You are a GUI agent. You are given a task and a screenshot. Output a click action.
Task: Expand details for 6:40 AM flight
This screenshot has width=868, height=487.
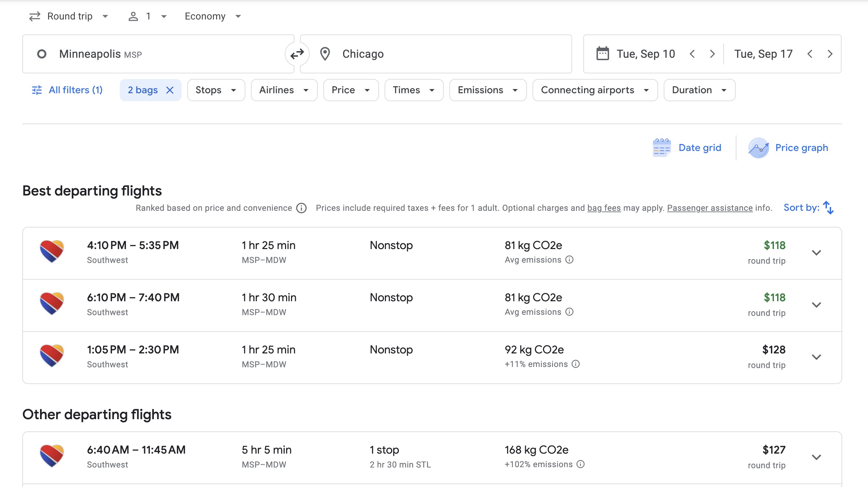pyautogui.click(x=816, y=457)
